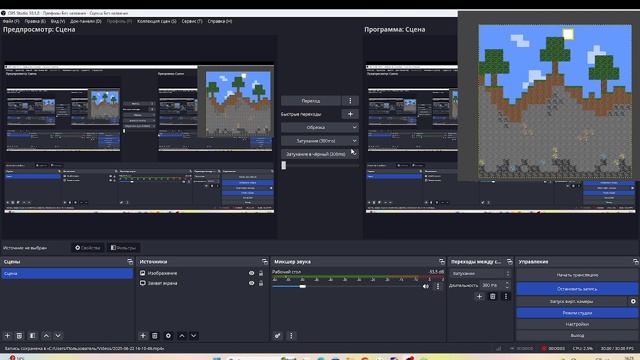Remove selected scene with trash icon
Screen dimensions: 640x360
point(19,336)
